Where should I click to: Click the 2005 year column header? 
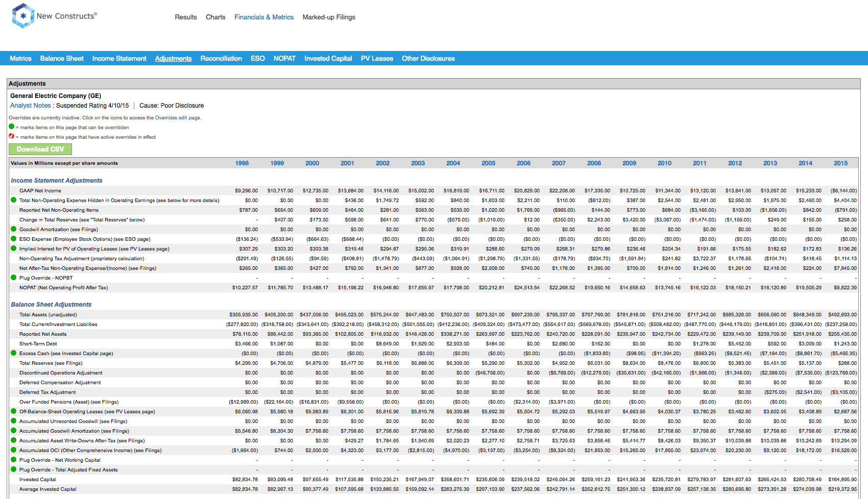pyautogui.click(x=489, y=163)
